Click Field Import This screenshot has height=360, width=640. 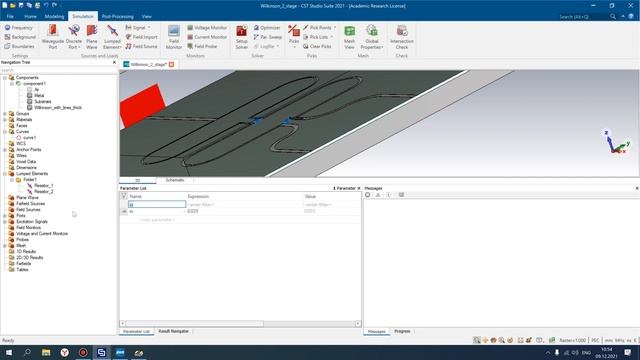[141, 37]
